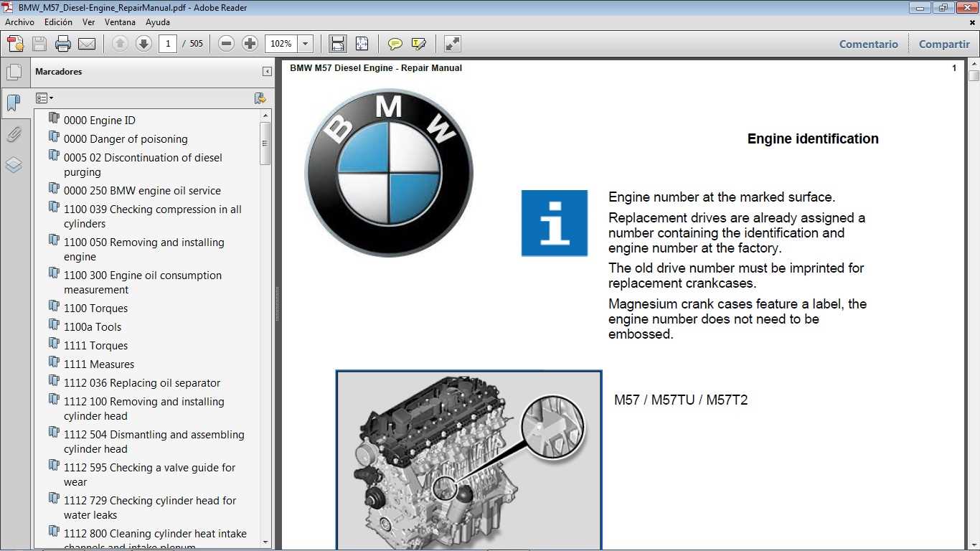Image resolution: width=980 pixels, height=551 pixels.
Task: Click the bookmark icon beside 1100a Tools
Action: point(54,326)
